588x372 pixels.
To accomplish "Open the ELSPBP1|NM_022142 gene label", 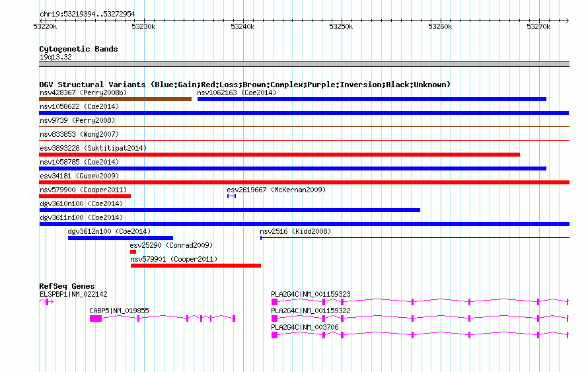I will [x=73, y=295].
